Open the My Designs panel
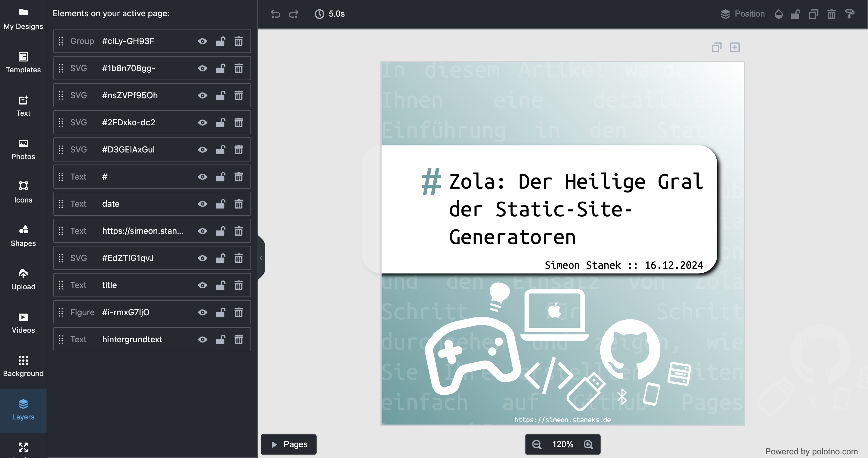Image resolution: width=868 pixels, height=458 pixels. [x=23, y=19]
